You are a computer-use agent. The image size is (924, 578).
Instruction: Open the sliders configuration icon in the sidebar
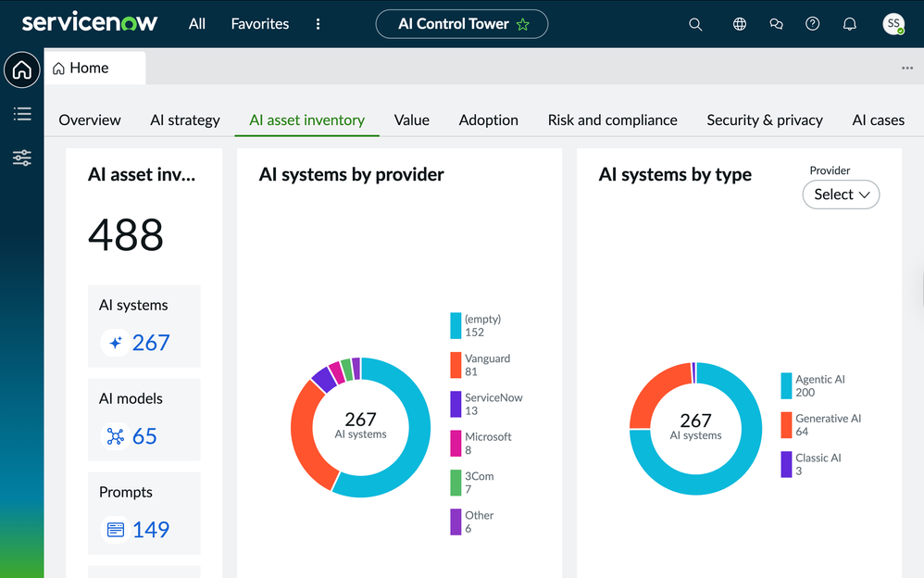21,157
